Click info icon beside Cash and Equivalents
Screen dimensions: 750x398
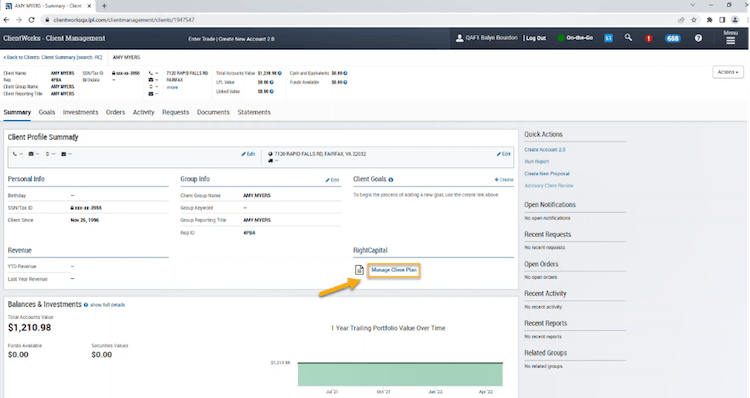point(345,73)
